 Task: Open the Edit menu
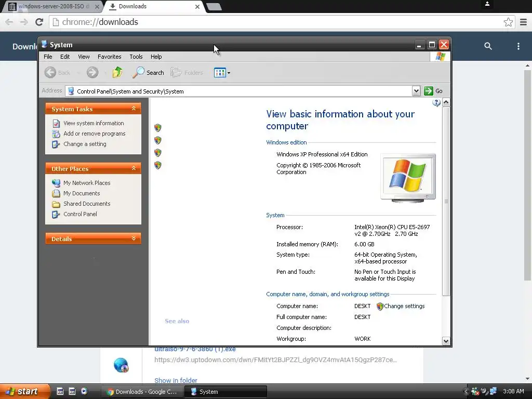tap(65, 57)
